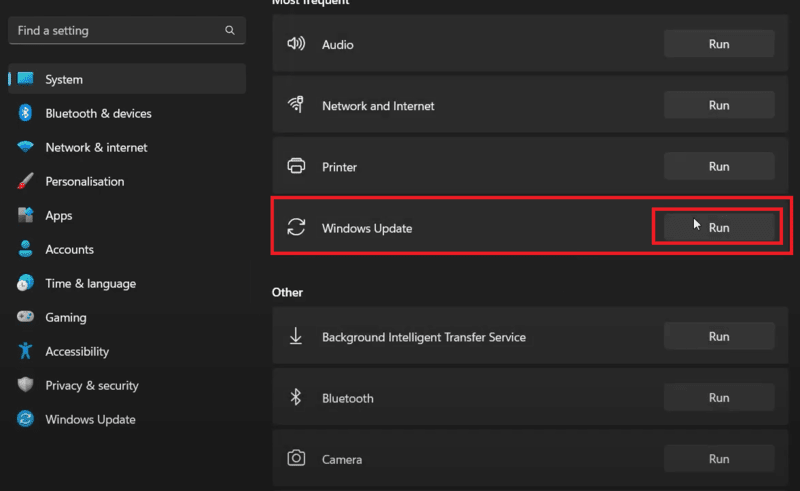Click the Time & language globe icon

(25, 283)
